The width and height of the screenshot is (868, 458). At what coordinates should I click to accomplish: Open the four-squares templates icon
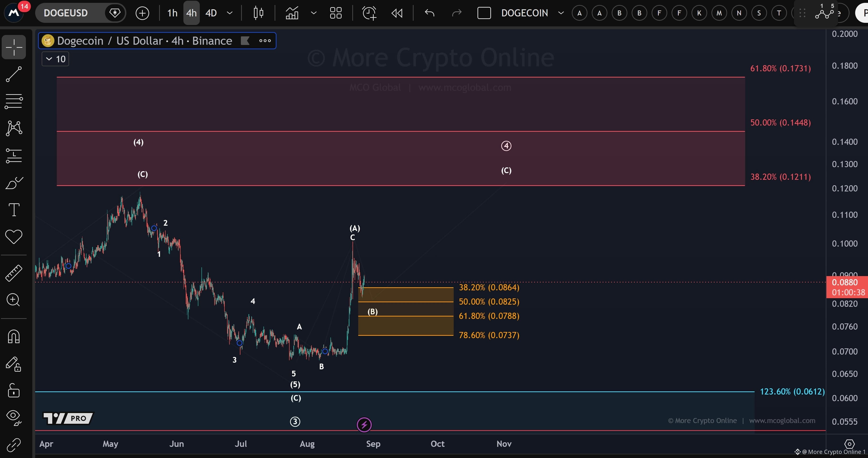click(336, 13)
